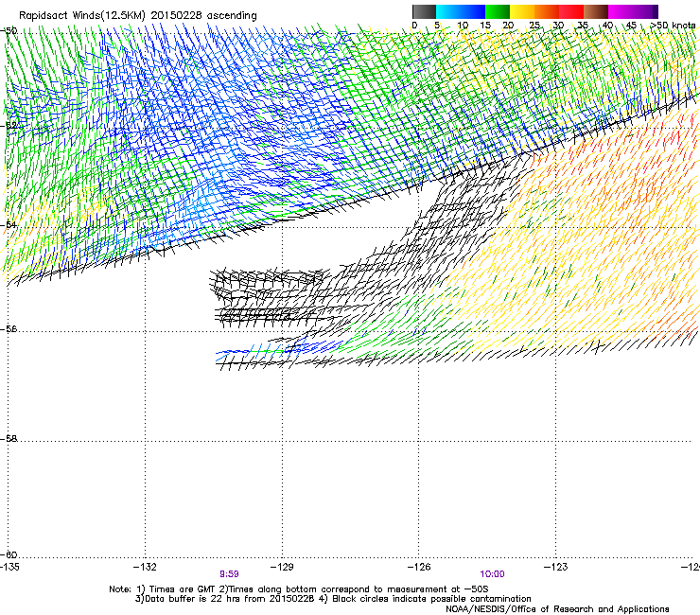Click the legend label '40'

607,26
